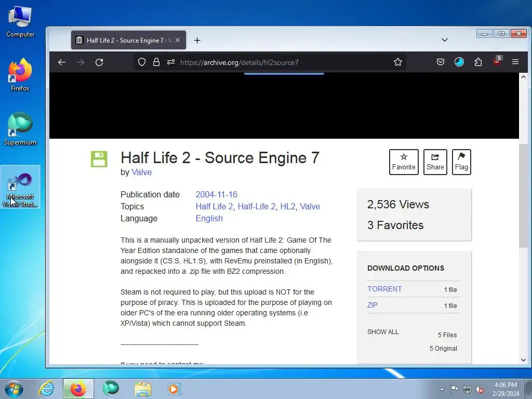Open site permissions icon in the address bar
Screen dimensions: 532x399
point(170,62)
